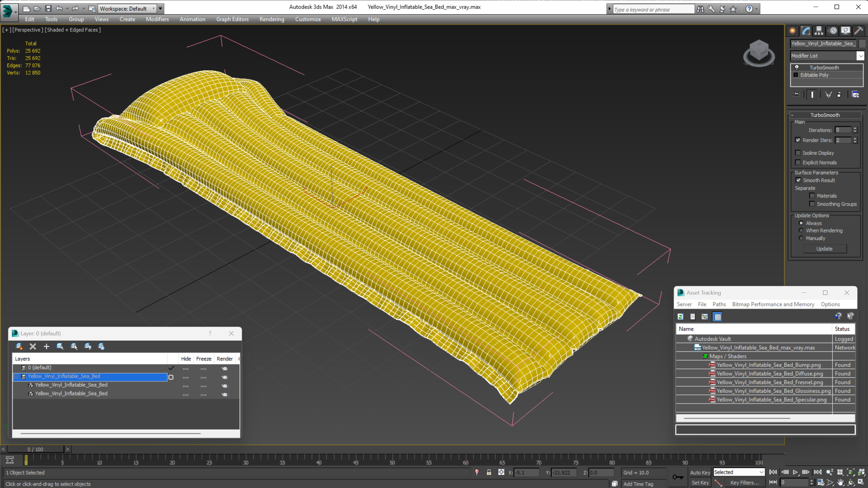Viewport: 868px width, 488px height.
Task: Open the Rendering menu
Action: 272,19
